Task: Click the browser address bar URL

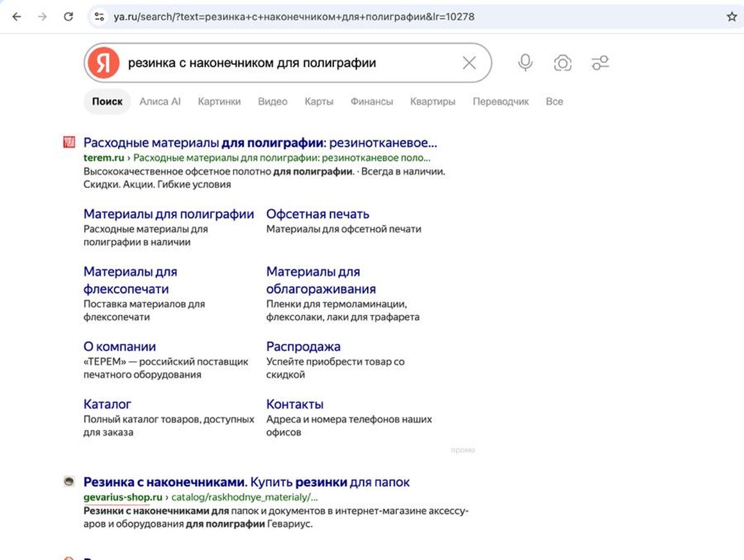Action: point(294,17)
